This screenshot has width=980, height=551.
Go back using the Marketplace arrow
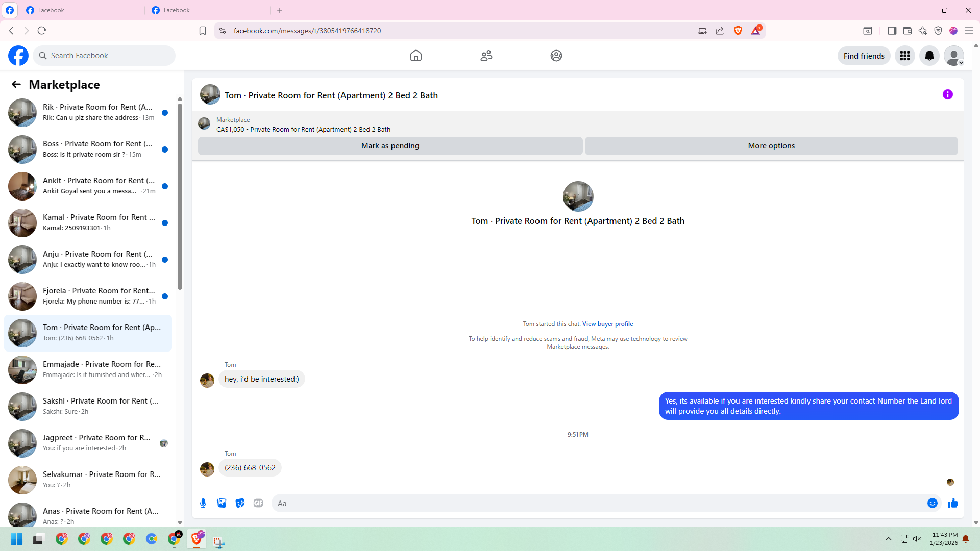tap(16, 84)
